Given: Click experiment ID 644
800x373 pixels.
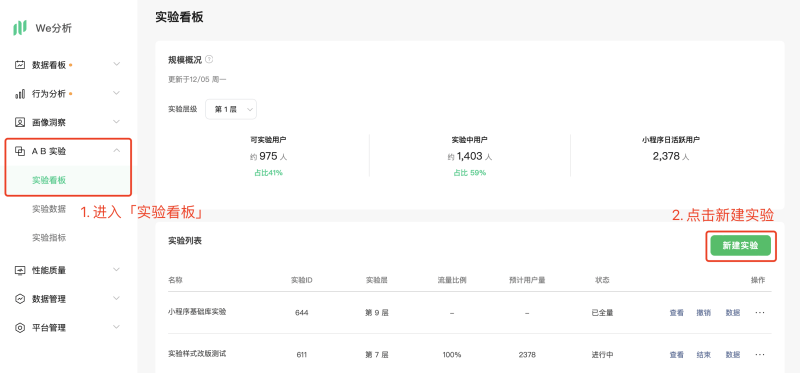Looking at the screenshot, I should pos(302,313).
